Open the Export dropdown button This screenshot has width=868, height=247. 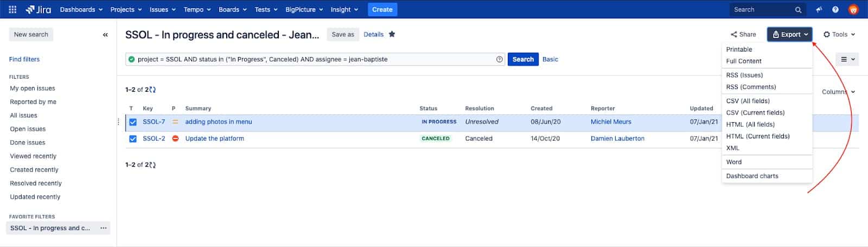click(790, 34)
